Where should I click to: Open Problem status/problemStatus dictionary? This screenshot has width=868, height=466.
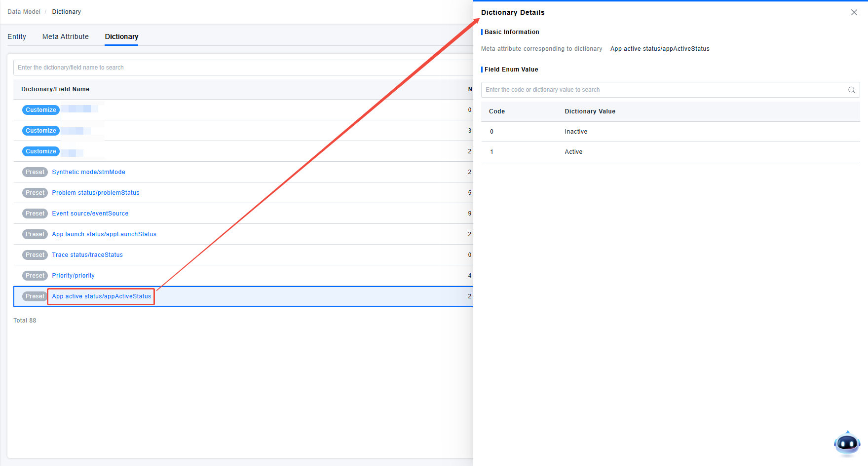pyautogui.click(x=96, y=193)
